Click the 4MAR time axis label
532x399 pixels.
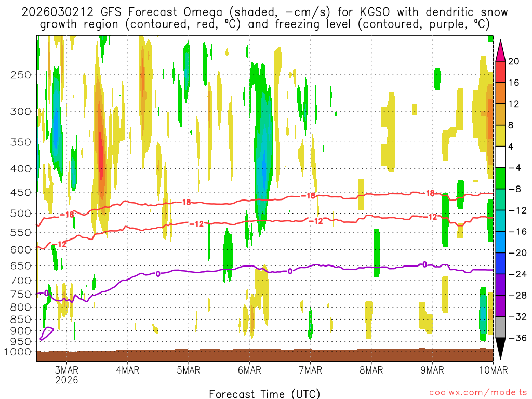(x=128, y=370)
